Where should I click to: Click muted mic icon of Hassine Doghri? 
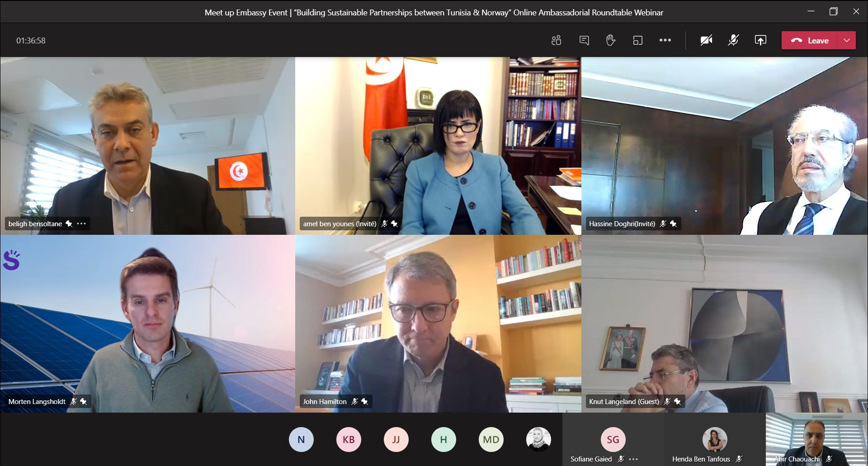tap(663, 223)
